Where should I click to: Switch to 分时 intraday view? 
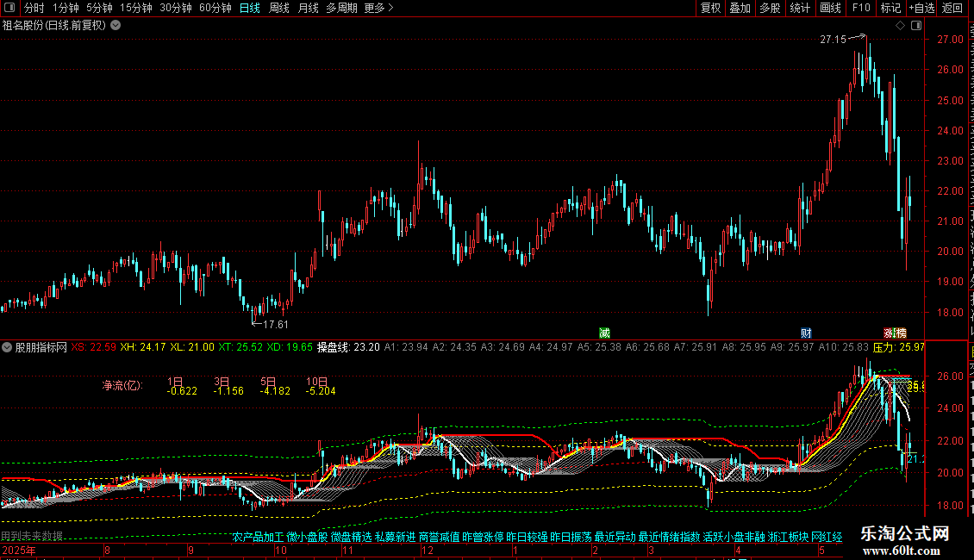[x=34, y=8]
